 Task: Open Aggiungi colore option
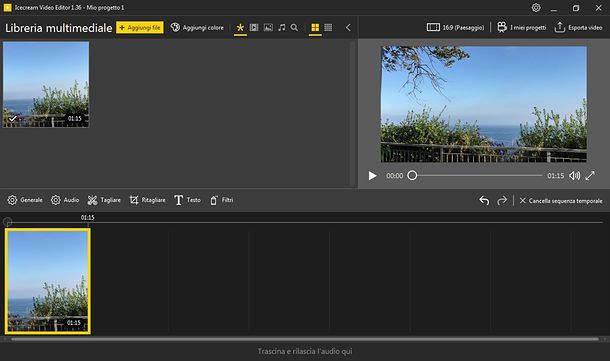click(197, 28)
